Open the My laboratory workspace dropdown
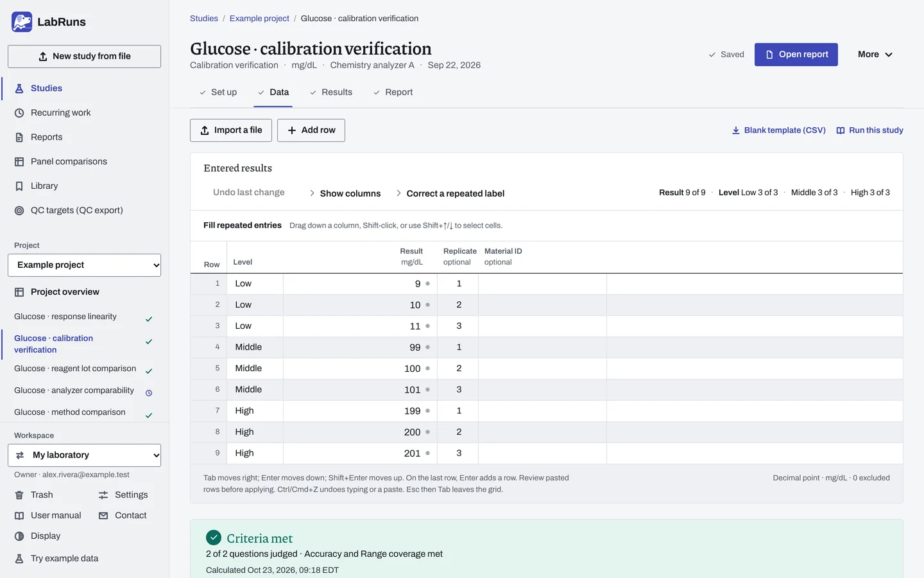The height and width of the screenshot is (578, 924). (x=84, y=455)
